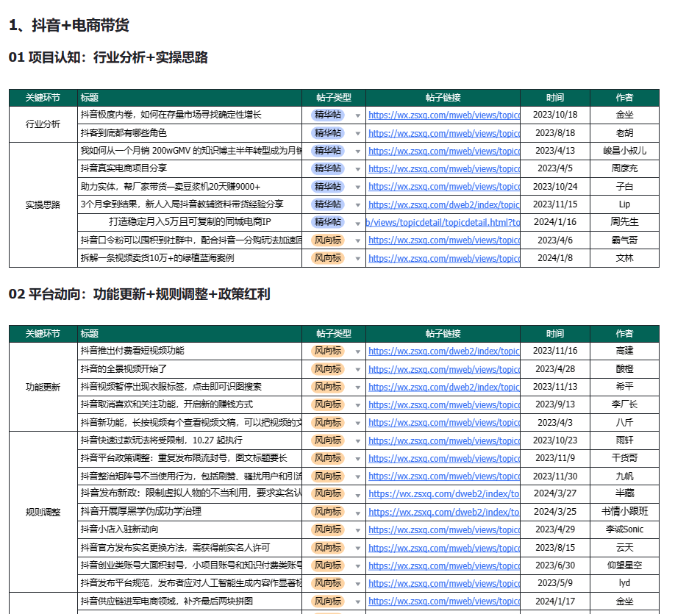700x614 pixels.
Task: Click 风向标 tag in 抖音官方发布实名更换方法 row
Action: point(328,548)
